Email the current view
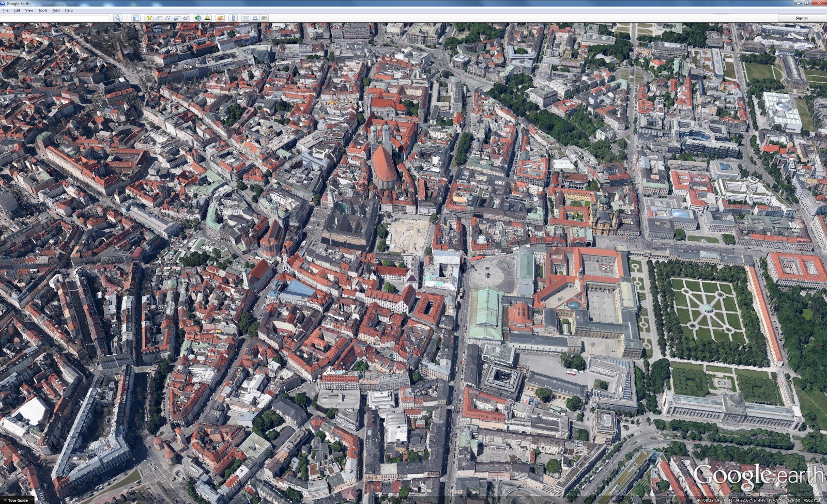Screen dimensions: 827x504 246,18
